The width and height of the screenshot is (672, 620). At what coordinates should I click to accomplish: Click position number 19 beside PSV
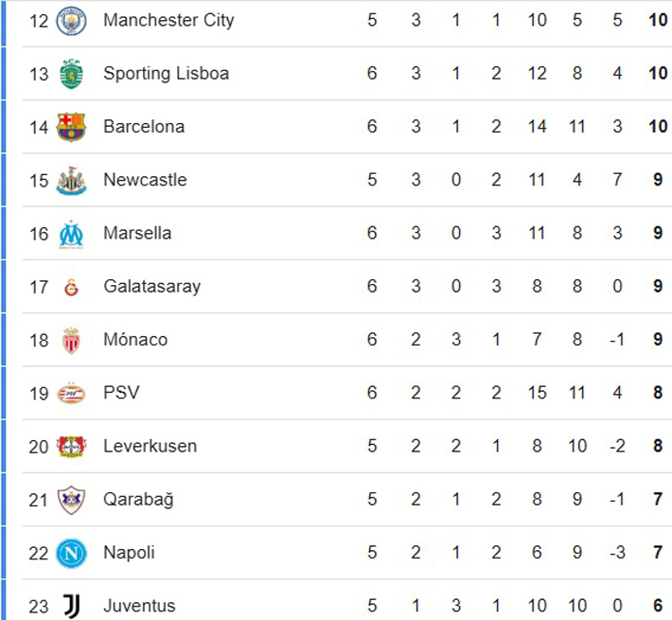[x=38, y=393]
